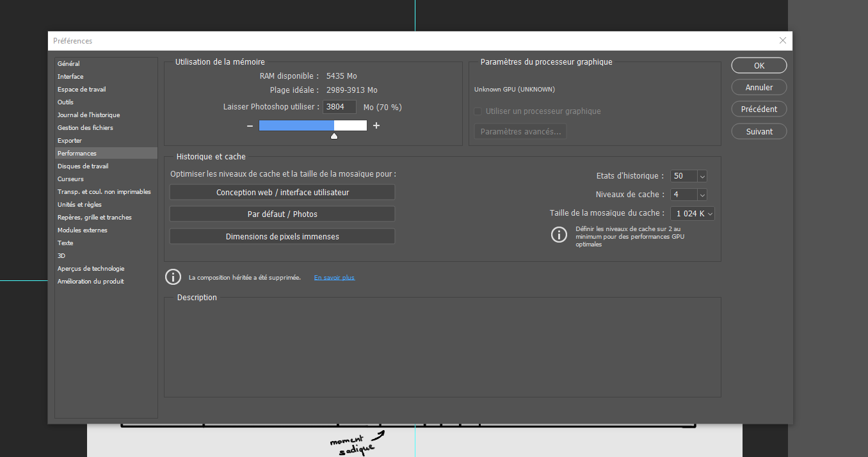Toggle 'Utiliser un processeur graphique' checkbox
868x457 pixels.
[478, 111]
